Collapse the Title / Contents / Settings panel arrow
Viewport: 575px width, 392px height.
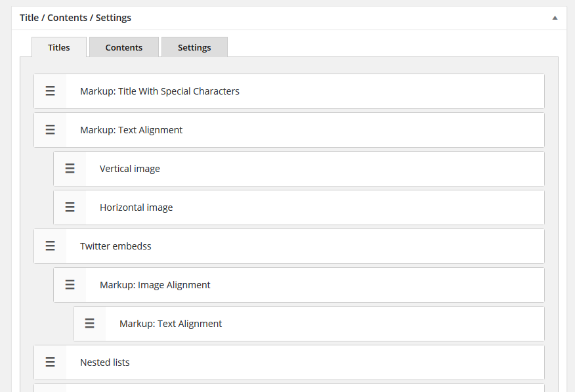(x=555, y=18)
